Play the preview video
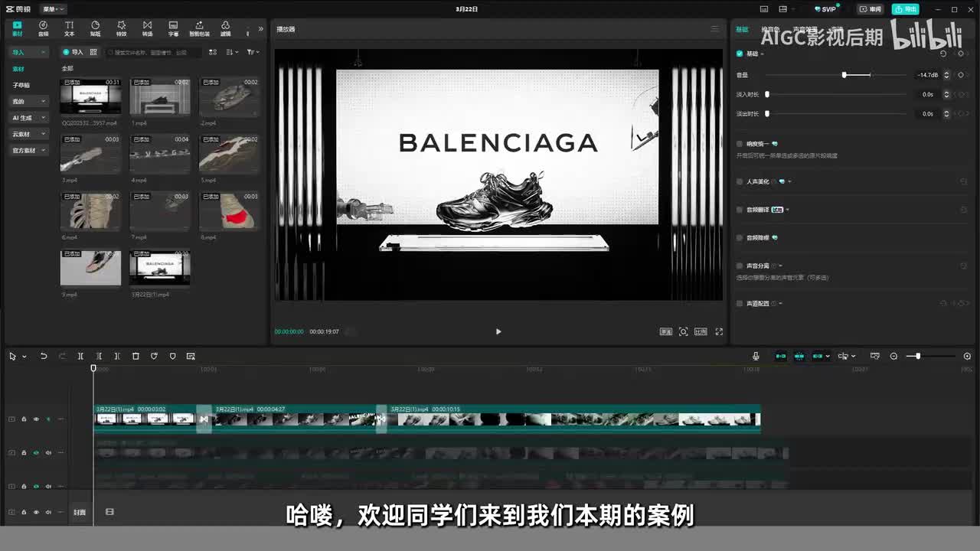 coord(498,331)
